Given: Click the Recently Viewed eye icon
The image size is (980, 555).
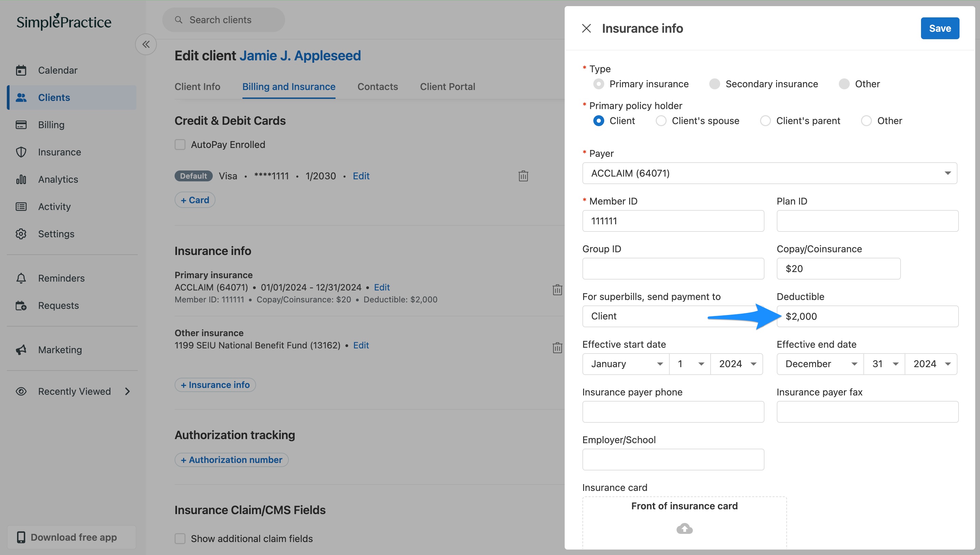Looking at the screenshot, I should (21, 391).
